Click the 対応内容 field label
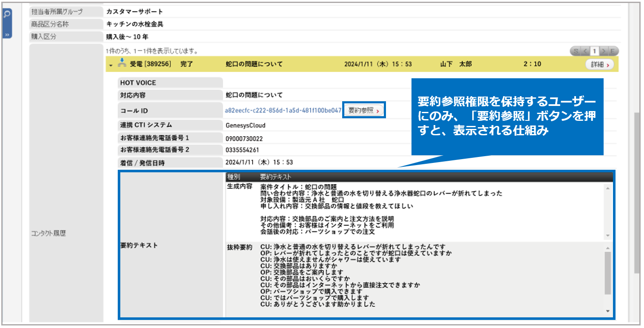This screenshot has width=644, height=328. click(x=133, y=95)
